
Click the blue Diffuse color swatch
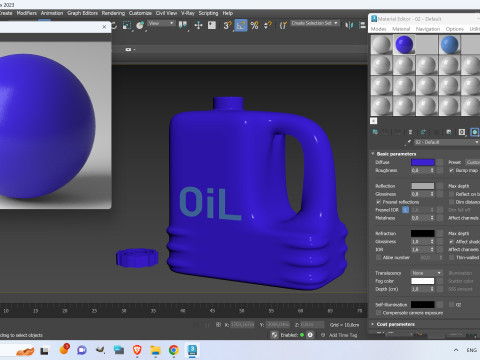tap(423, 162)
